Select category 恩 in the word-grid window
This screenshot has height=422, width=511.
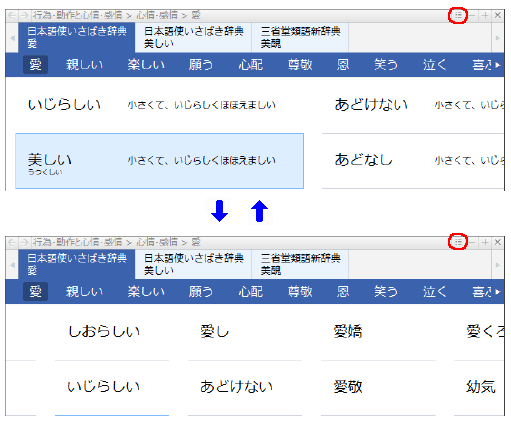point(343,292)
